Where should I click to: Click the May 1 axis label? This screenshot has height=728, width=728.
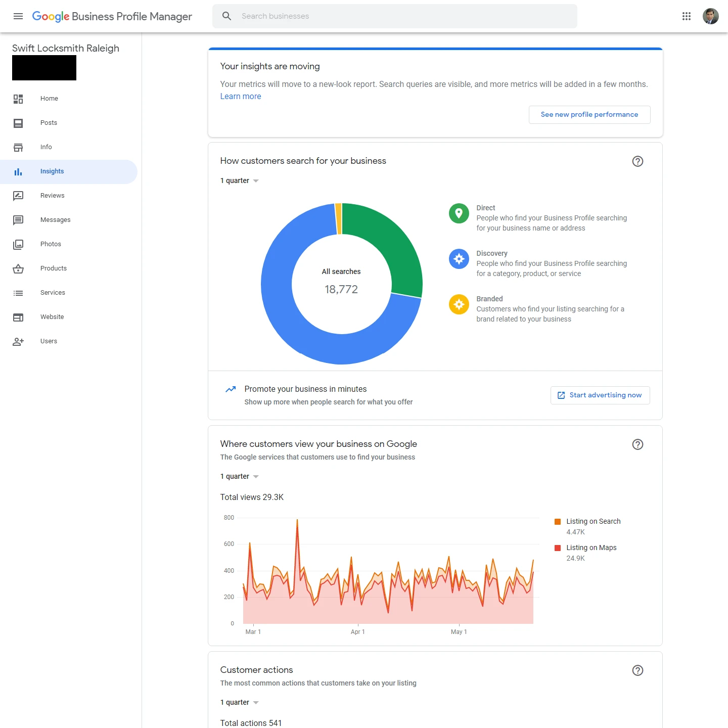tap(459, 632)
